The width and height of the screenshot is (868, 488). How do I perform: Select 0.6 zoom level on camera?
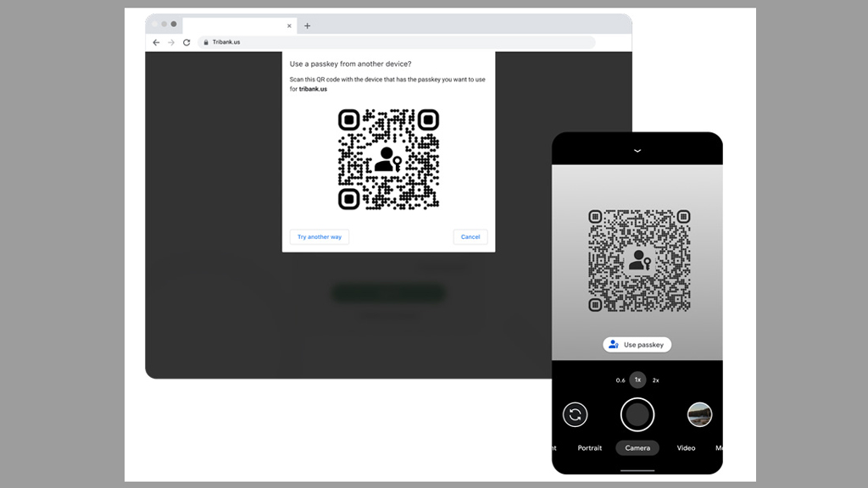620,380
